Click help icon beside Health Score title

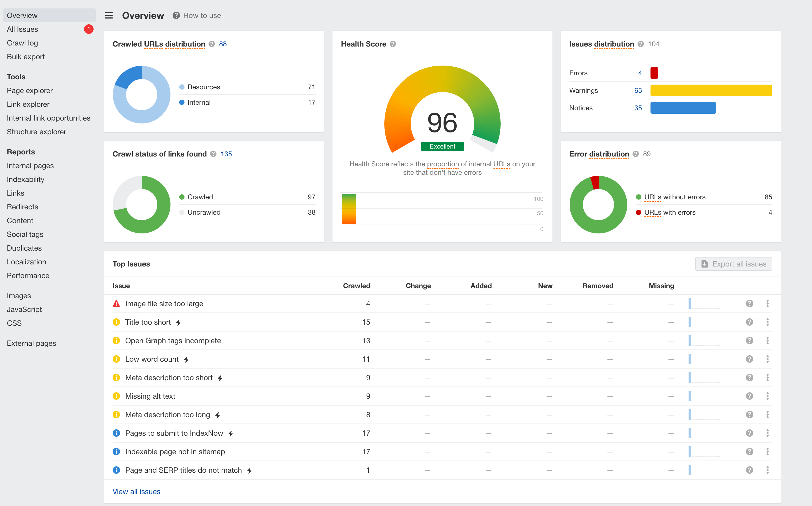tap(393, 44)
